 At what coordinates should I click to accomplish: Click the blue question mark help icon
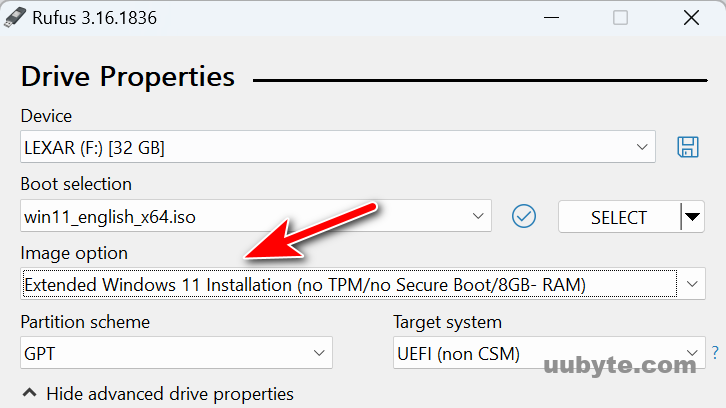[x=715, y=353]
